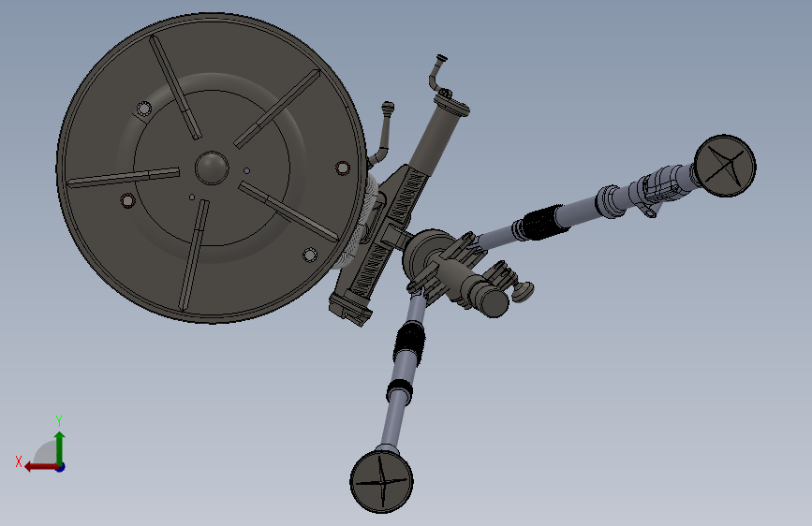Select the central hub of the large disc
This screenshot has height=526, width=812.
pos(212,168)
